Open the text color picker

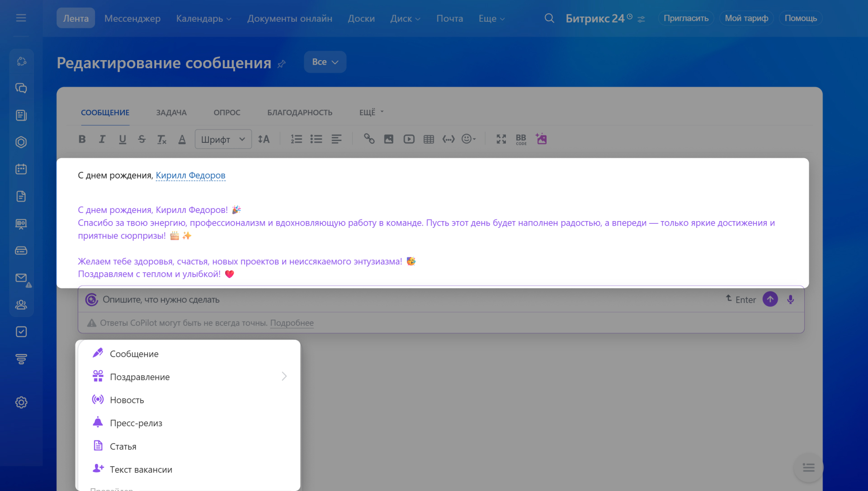click(x=182, y=139)
